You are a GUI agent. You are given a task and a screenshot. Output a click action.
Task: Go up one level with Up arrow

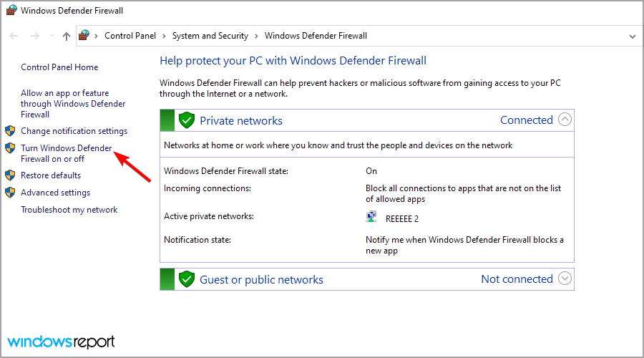coord(66,37)
